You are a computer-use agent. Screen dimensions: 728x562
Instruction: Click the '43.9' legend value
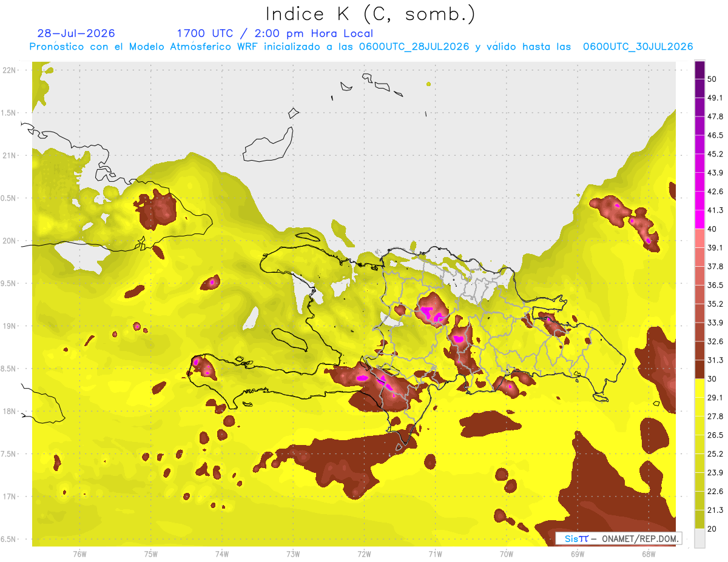(x=715, y=173)
